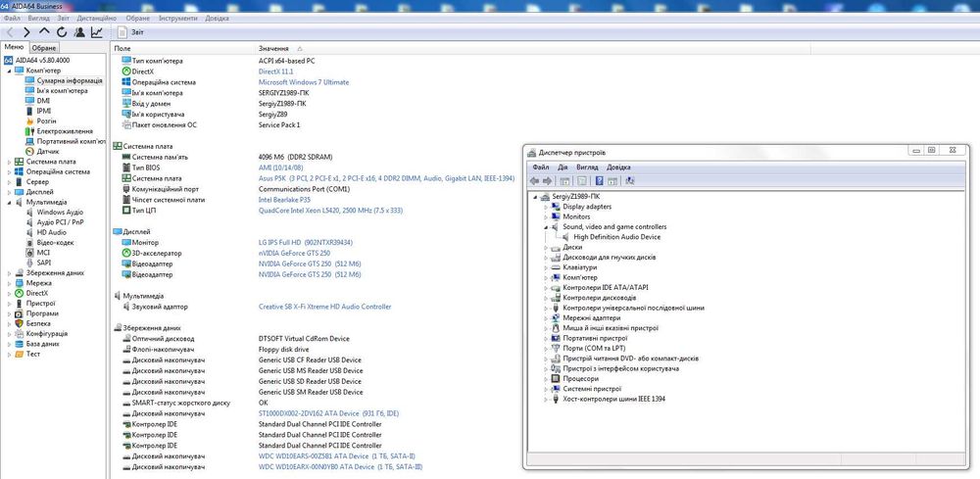The width and height of the screenshot is (980, 479).
Task: Click the LG IPS Full HD monitor link
Action: click(x=306, y=242)
